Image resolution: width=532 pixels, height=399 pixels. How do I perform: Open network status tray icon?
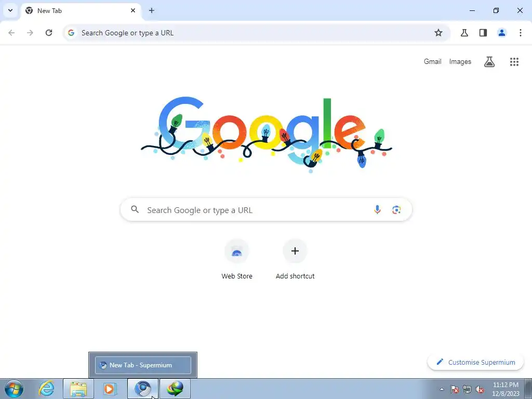point(467,389)
